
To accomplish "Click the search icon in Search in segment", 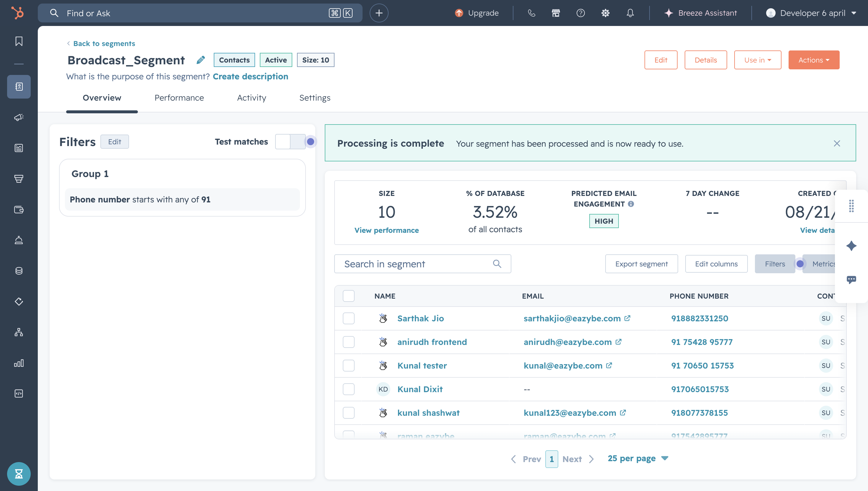I will click(x=497, y=264).
